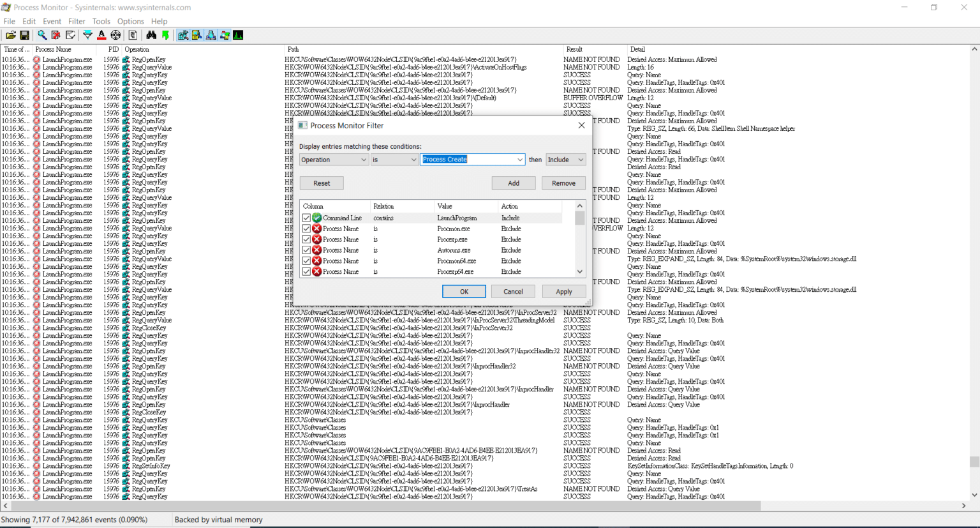Click the red exclude icon on Autoruns.exe rule

pos(316,250)
